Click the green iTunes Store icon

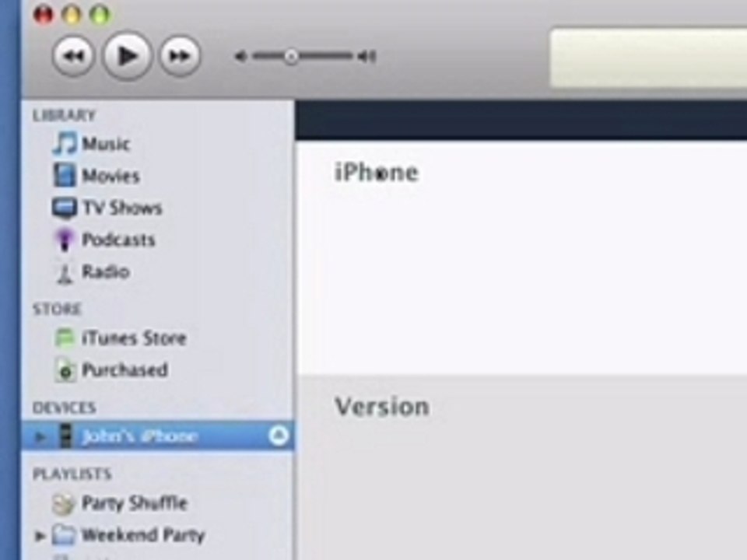(65, 338)
